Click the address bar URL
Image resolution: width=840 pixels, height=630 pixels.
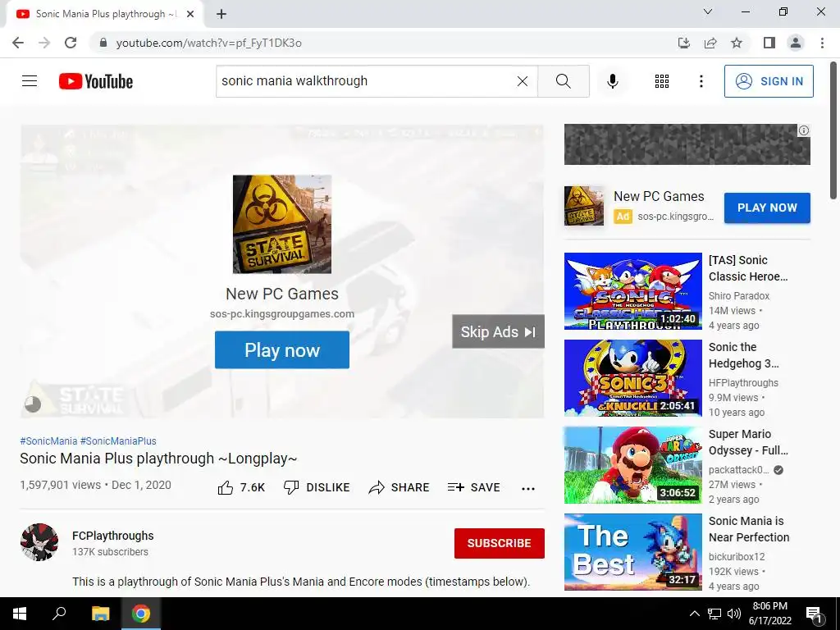(209, 43)
